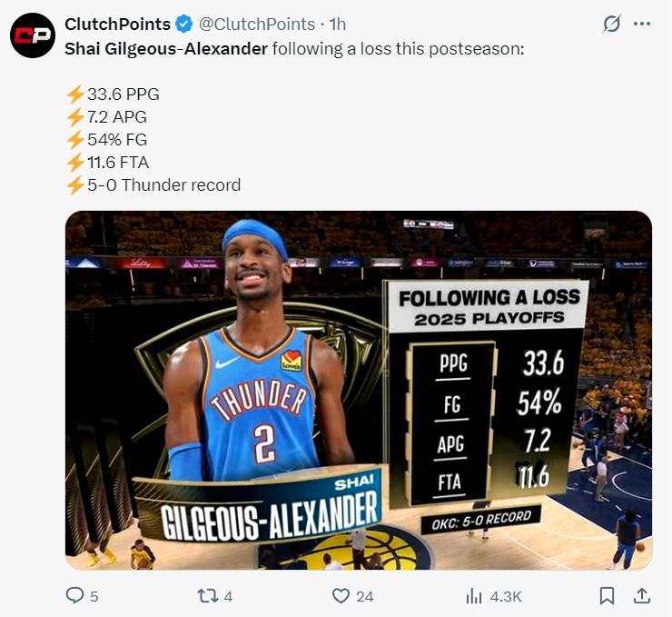Open the three-dot more options menu
The width and height of the screenshot is (672, 617).
[643, 25]
